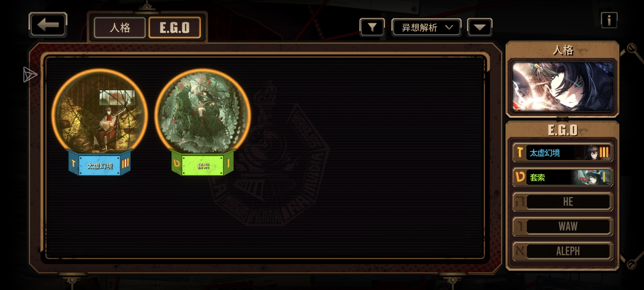644x290 pixels.
Task: Toggle equipped 太虚幻境 in E.G.O list
Action: (562, 152)
